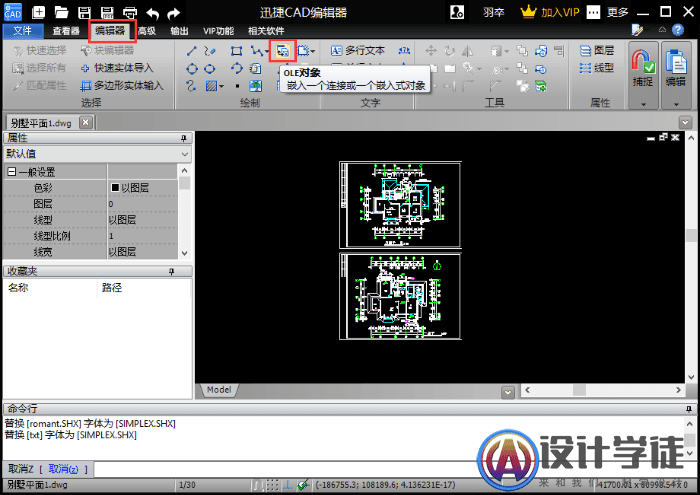Viewport: 700px width, 495px height.
Task: Click the New file icon in title bar
Action: [38, 12]
